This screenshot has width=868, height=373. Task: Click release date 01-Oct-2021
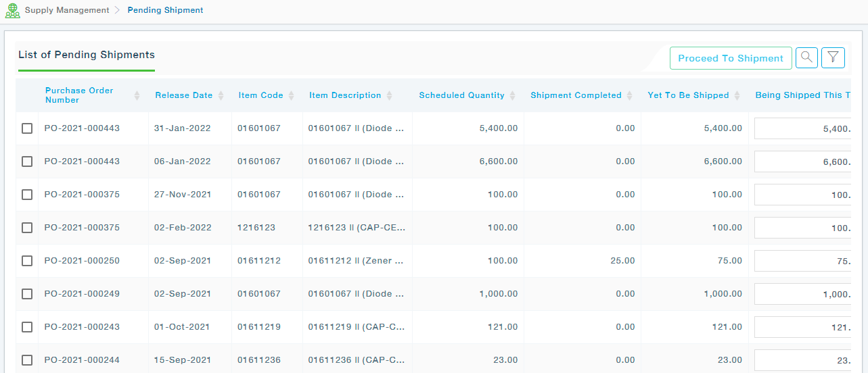[x=182, y=327]
